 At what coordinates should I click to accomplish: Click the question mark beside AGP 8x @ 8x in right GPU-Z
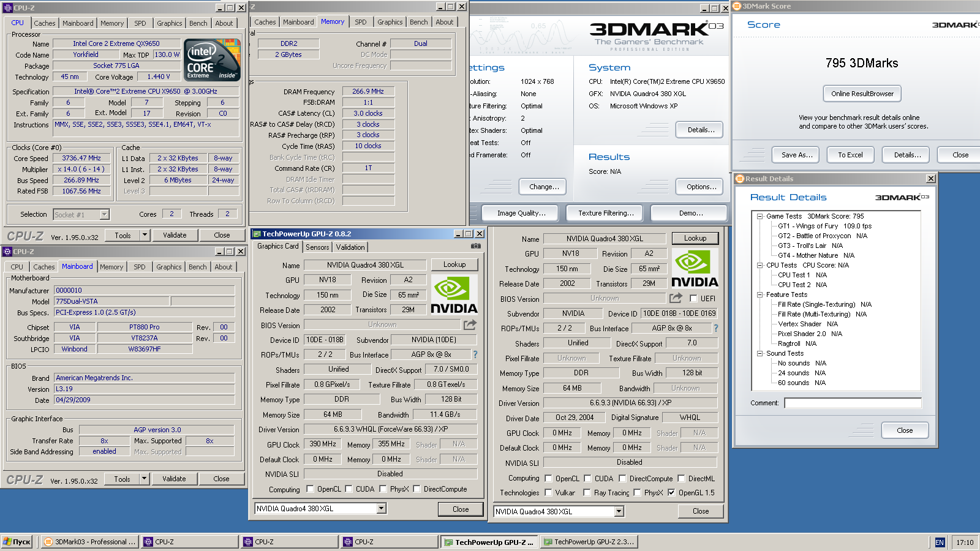(x=715, y=328)
